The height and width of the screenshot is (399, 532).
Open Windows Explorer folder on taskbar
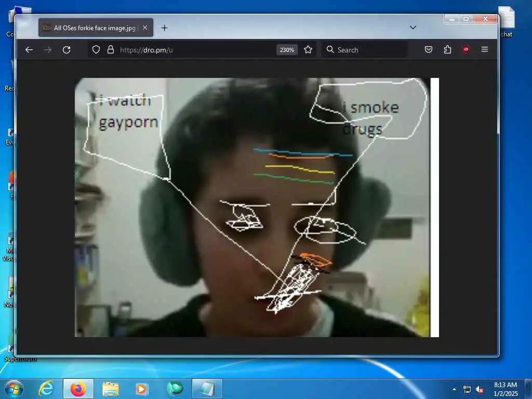pos(111,389)
